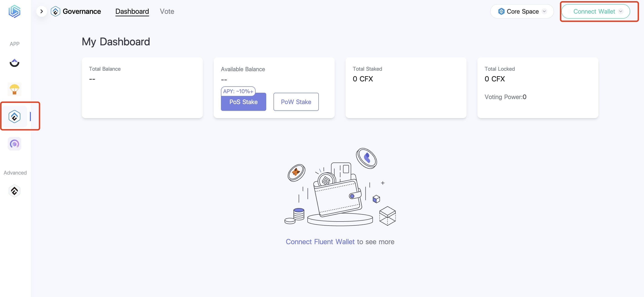Click the Connect Fluent Wallet link
Screen dimensions: 644x297
coord(320,242)
